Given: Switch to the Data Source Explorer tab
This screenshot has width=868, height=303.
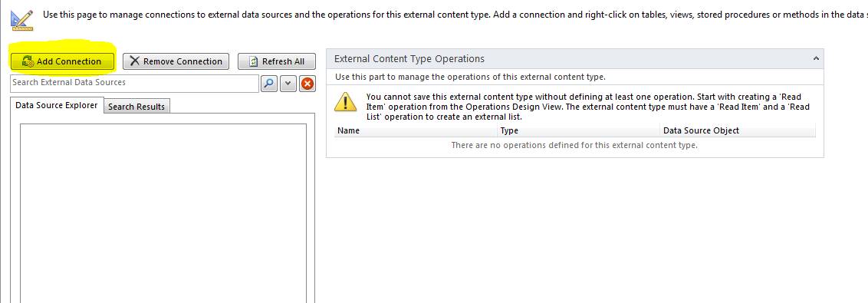Looking at the screenshot, I should 57,105.
